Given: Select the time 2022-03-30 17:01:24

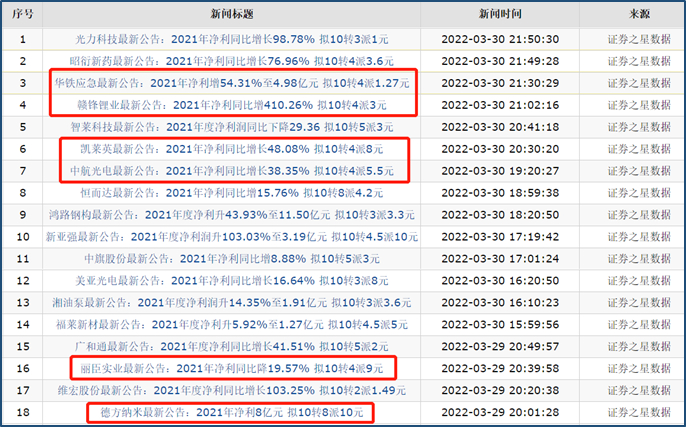Looking at the screenshot, I should [500, 259].
